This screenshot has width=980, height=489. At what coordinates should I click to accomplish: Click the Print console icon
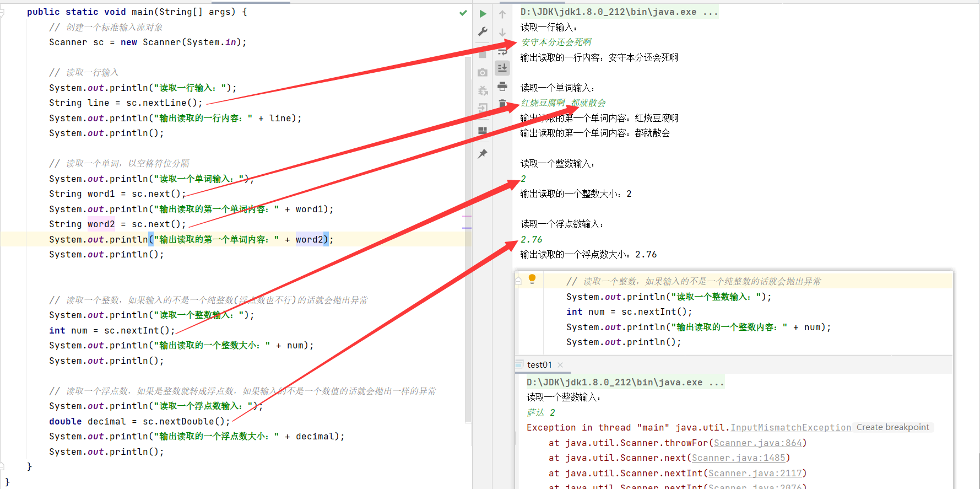click(x=502, y=86)
